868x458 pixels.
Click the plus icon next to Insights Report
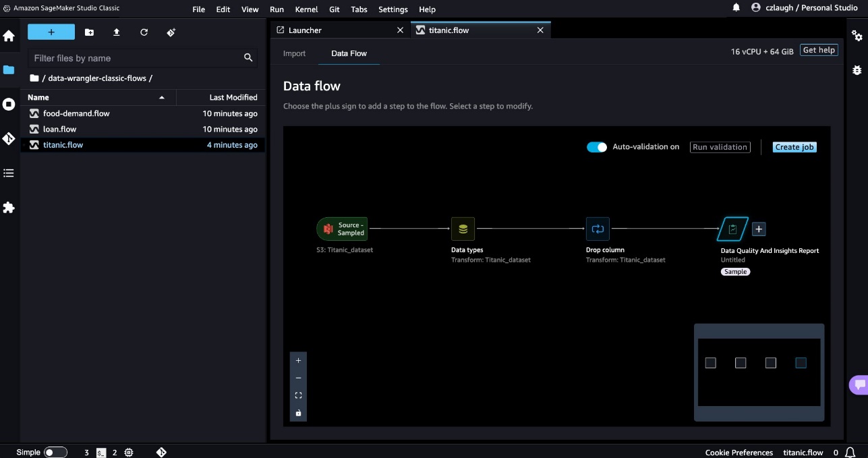(759, 229)
